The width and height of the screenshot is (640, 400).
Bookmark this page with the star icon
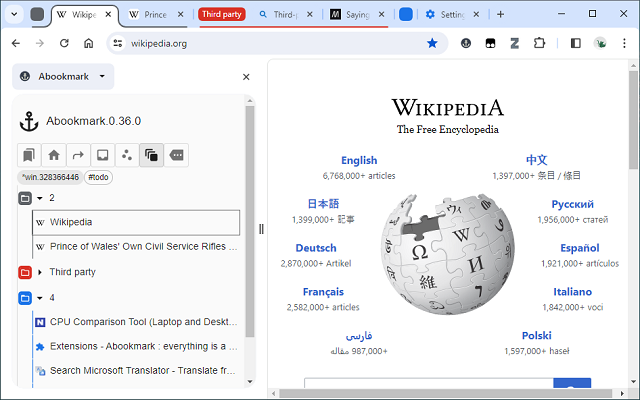(x=432, y=43)
